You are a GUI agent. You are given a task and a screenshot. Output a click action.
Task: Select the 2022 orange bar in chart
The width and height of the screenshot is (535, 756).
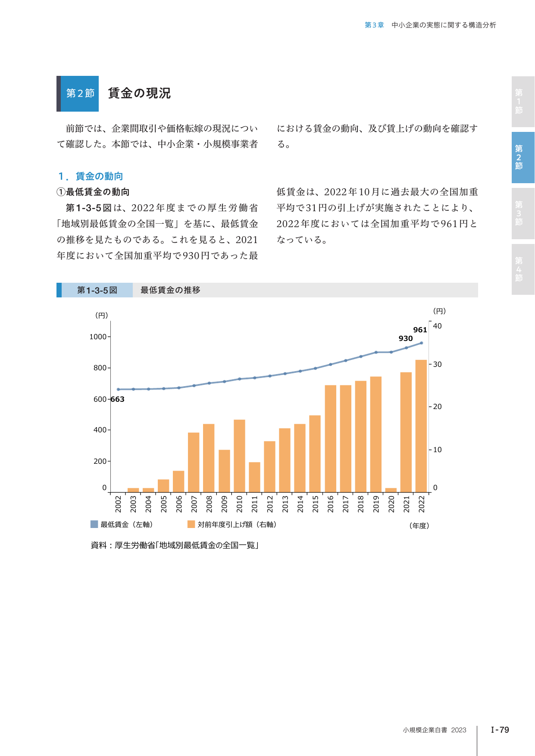coord(421,426)
